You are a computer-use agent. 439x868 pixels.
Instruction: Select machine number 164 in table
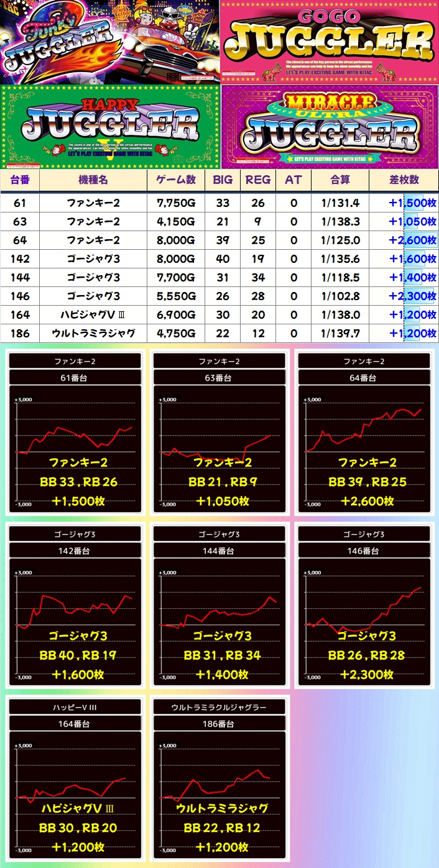[x=20, y=314]
